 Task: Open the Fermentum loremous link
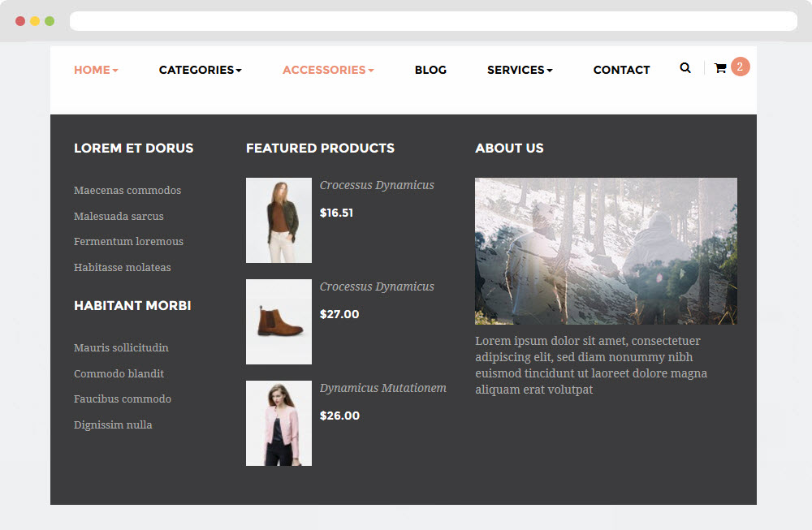click(128, 242)
